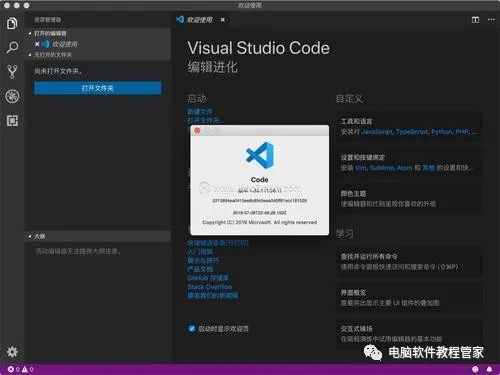Screen dimensions: 500x375
Task: Click the PHP language link
Action: 462,132
